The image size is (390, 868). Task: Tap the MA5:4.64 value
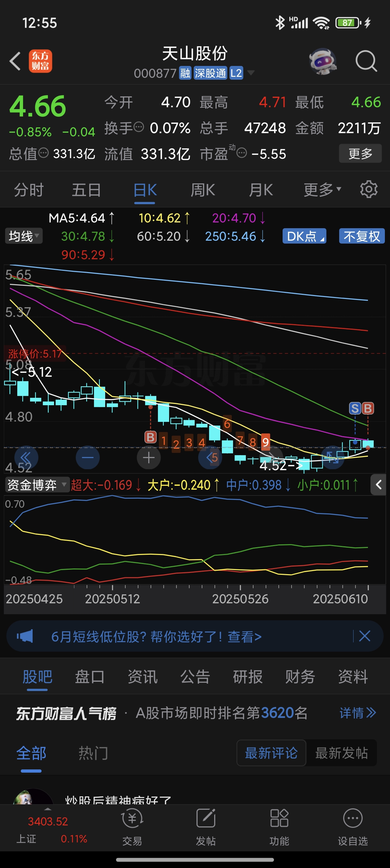82,218
